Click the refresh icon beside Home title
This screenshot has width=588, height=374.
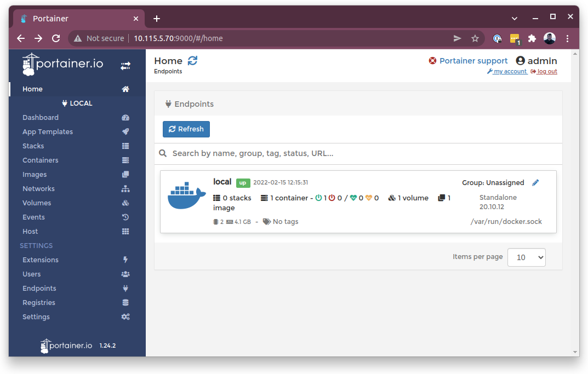click(x=192, y=61)
